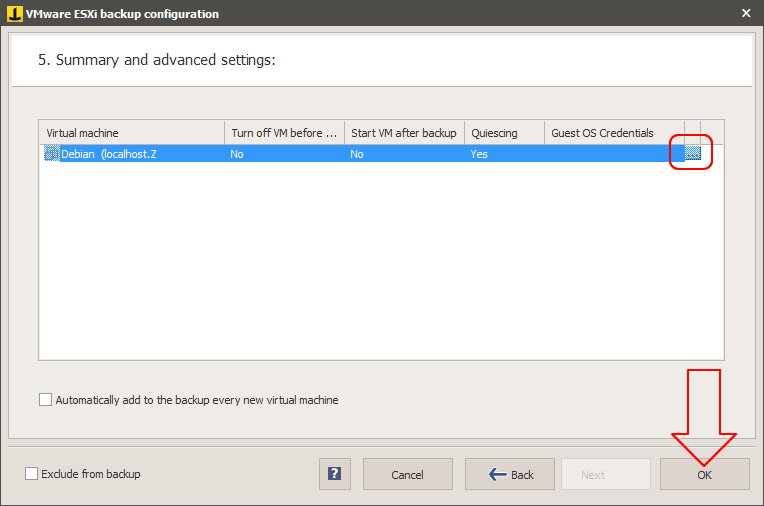
Task: Click the Yes value under Quiescing
Action: point(479,154)
